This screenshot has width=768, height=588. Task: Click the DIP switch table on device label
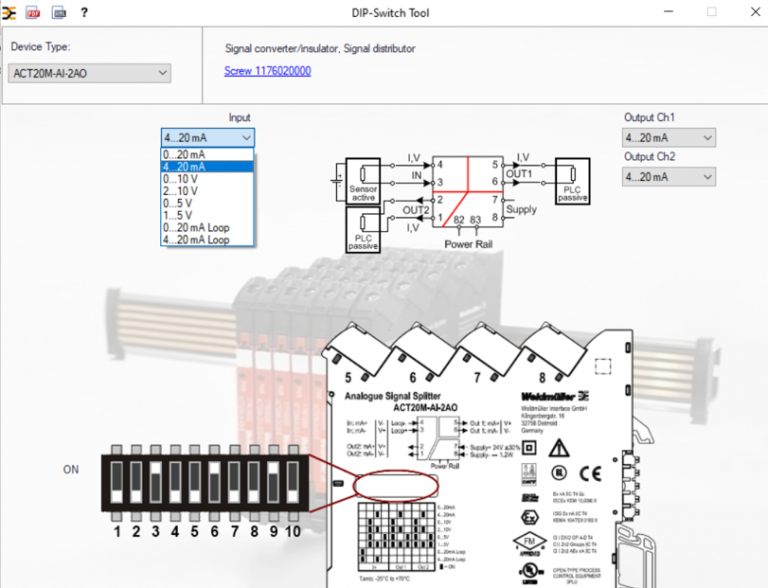click(397, 537)
